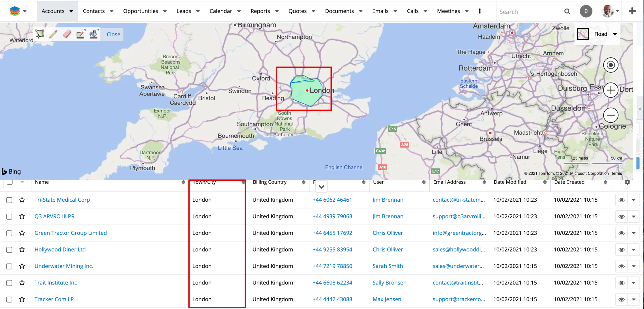
Task: Activate the eraser tool on the map toolbar
Action: click(67, 34)
